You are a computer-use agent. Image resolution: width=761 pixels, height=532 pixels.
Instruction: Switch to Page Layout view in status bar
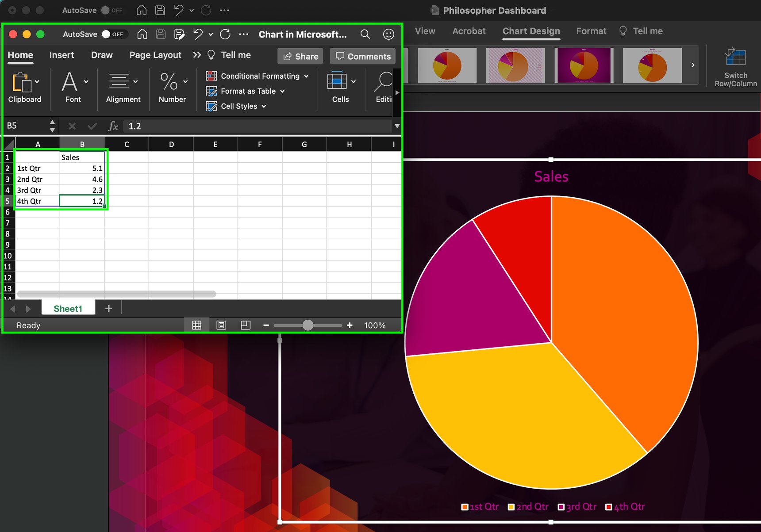click(x=221, y=325)
